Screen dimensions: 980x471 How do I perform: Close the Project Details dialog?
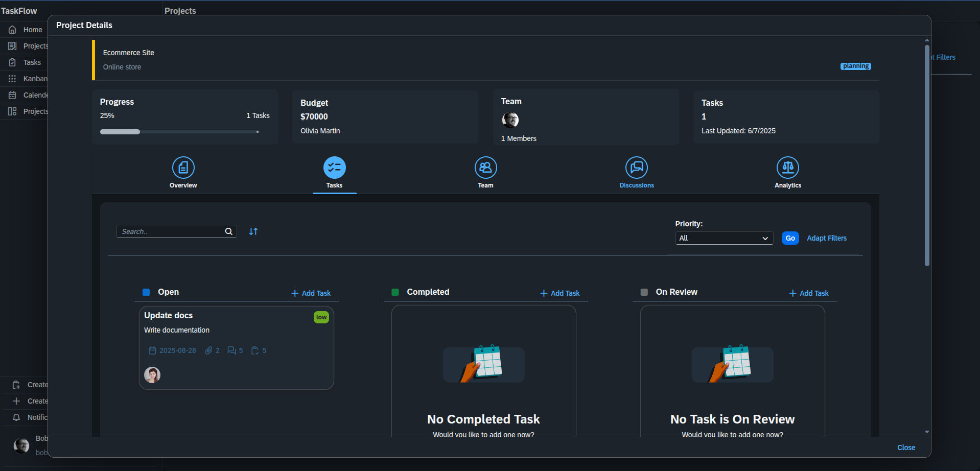click(906, 448)
